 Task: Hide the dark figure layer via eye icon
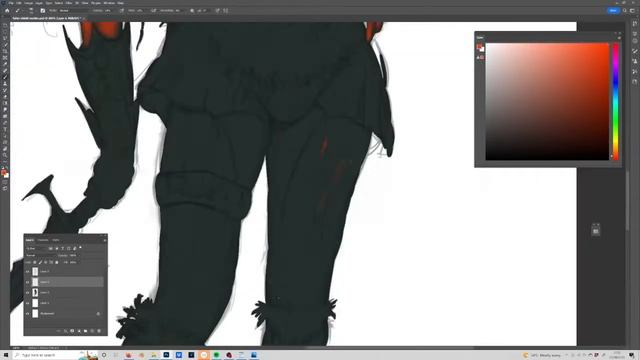coord(27,292)
